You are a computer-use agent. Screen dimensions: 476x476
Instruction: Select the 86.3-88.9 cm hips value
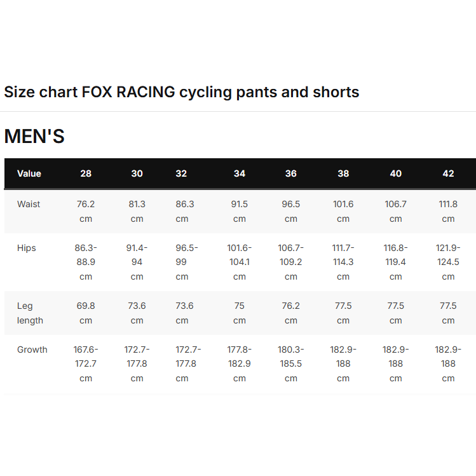pos(86,262)
